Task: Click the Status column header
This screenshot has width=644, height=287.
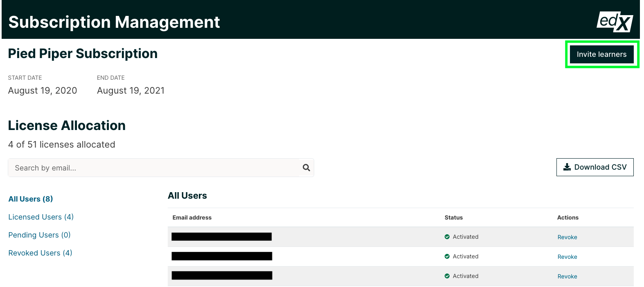Action: [x=454, y=217]
